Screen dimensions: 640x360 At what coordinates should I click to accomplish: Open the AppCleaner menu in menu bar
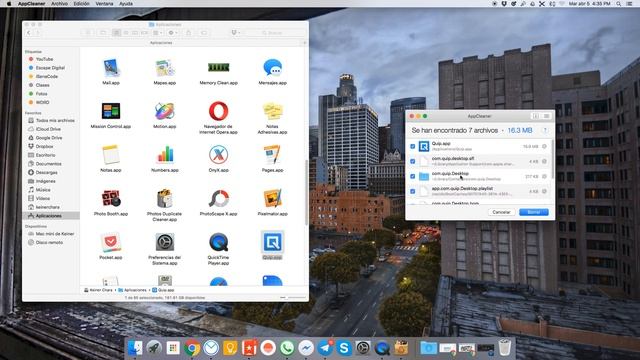tap(31, 4)
